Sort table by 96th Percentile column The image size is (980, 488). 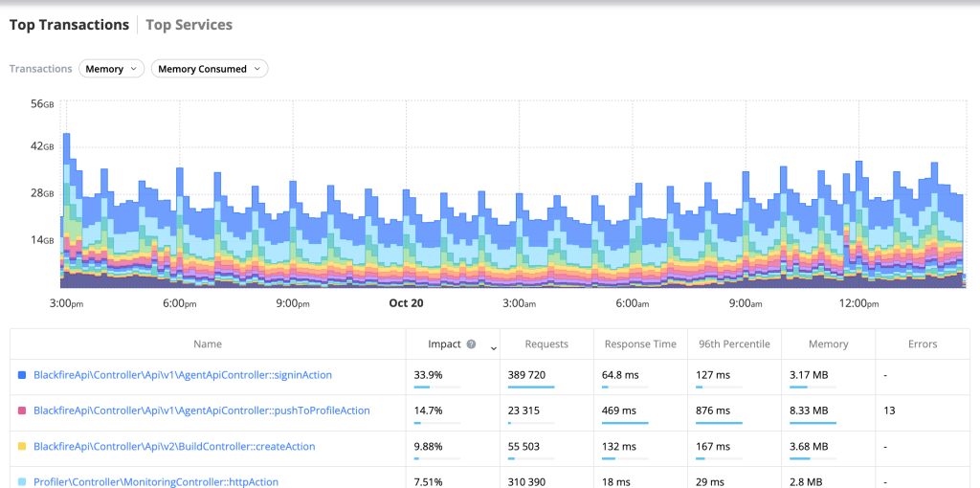coord(734,344)
